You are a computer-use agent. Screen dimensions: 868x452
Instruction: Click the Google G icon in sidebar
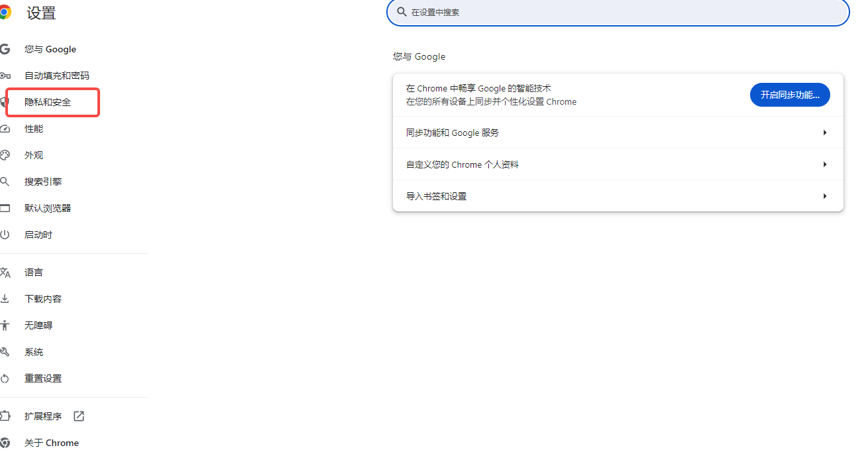pyautogui.click(x=5, y=49)
